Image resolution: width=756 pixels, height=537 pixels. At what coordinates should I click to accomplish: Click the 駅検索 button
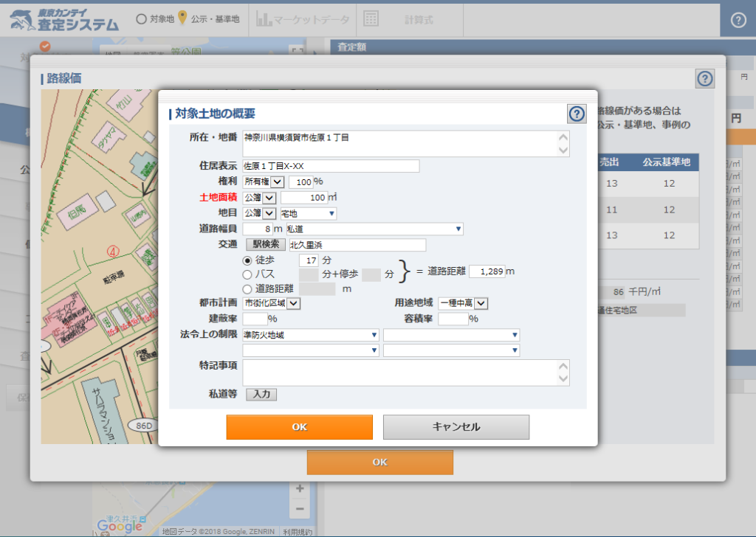point(266,245)
